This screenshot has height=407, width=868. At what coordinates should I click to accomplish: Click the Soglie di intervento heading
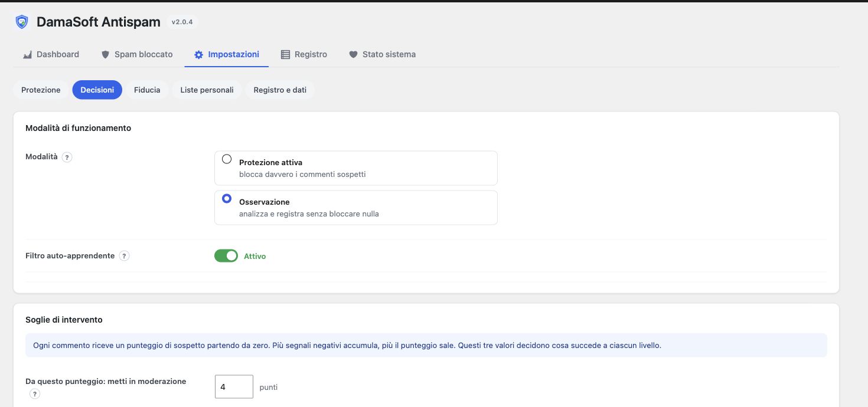tap(64, 320)
